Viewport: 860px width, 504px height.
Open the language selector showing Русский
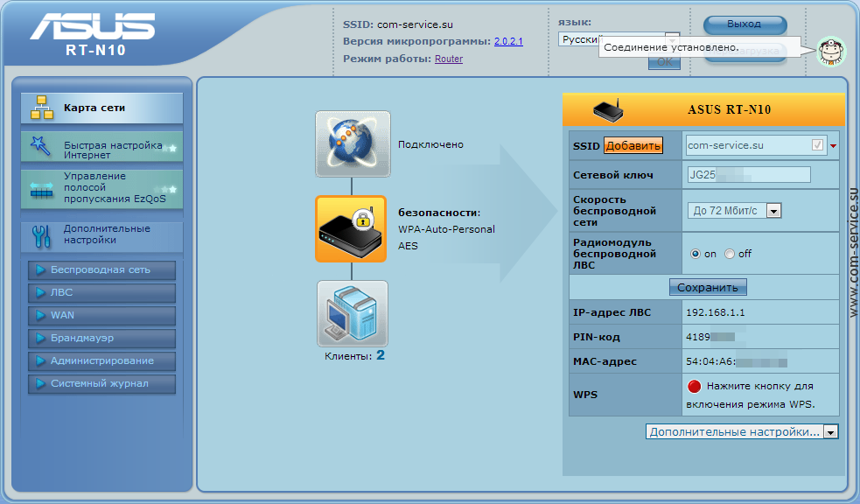(x=619, y=39)
